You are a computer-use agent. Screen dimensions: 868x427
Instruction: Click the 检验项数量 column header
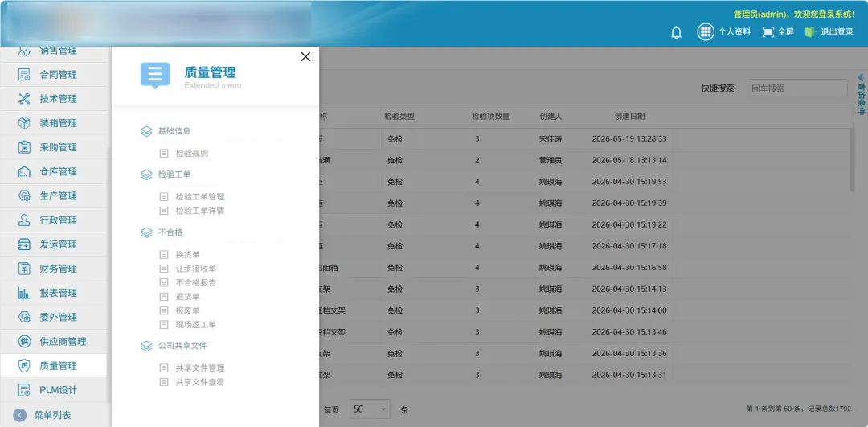(x=490, y=117)
